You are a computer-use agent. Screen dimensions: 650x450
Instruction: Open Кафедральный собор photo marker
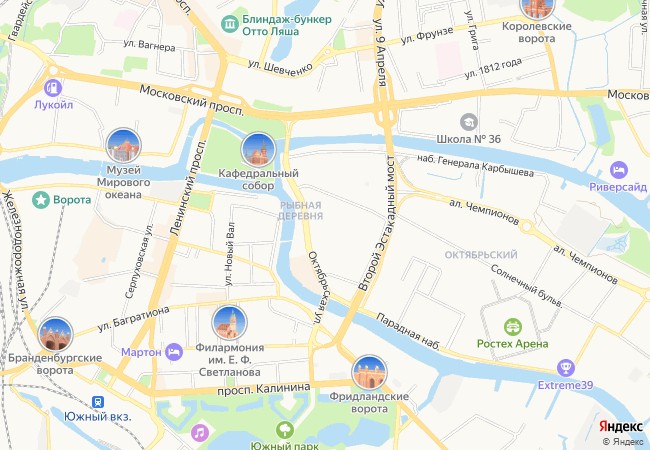[258, 150]
